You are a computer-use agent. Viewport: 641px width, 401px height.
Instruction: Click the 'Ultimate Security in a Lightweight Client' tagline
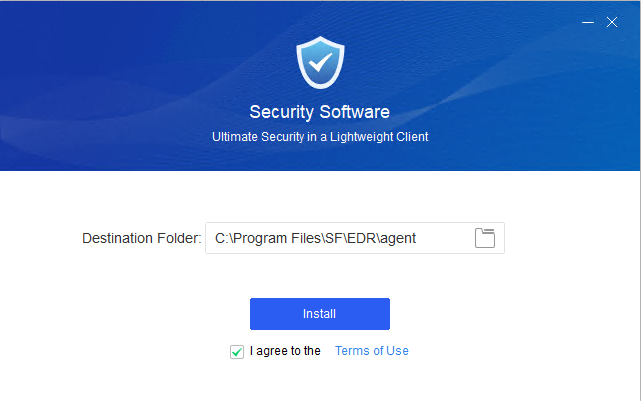coord(320,136)
